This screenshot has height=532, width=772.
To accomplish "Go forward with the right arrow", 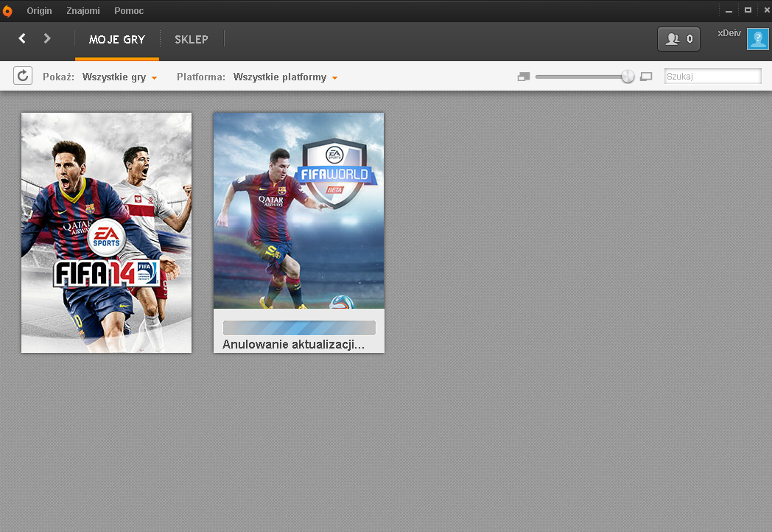I will point(47,38).
